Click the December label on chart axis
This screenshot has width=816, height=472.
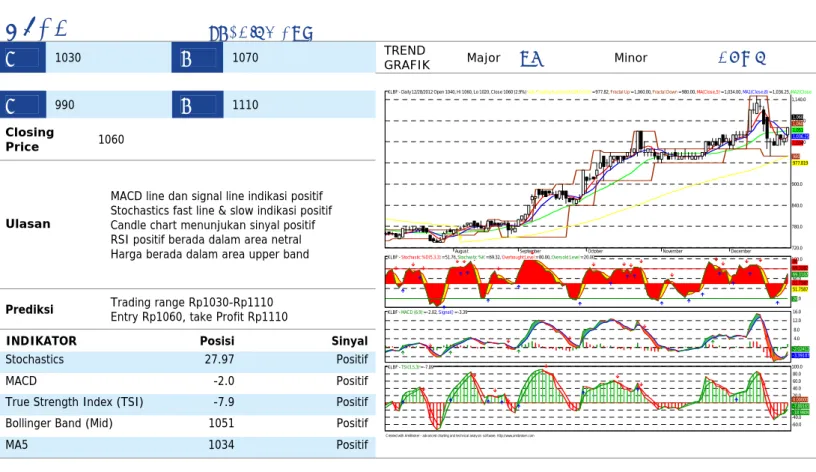point(741,251)
